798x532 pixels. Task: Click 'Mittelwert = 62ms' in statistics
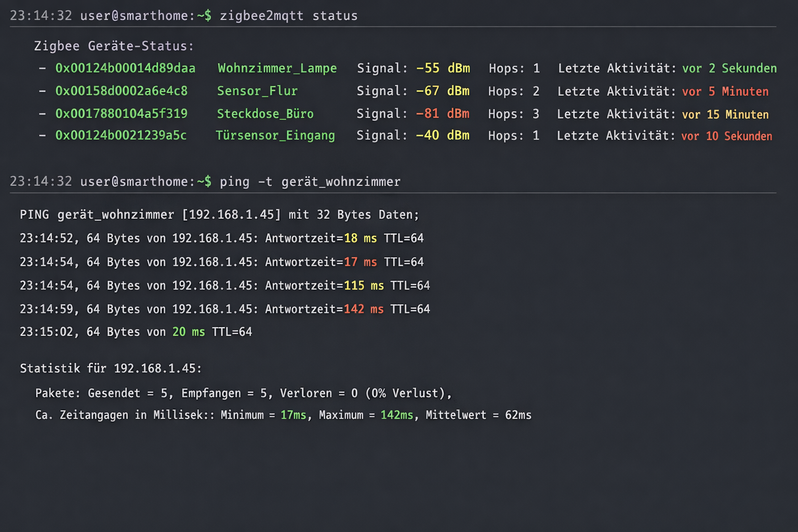point(478,415)
